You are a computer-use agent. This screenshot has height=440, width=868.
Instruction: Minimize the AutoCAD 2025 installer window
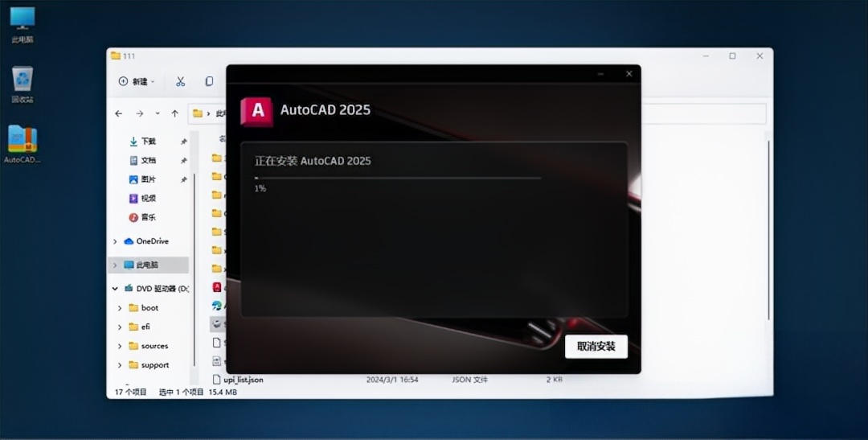(601, 74)
